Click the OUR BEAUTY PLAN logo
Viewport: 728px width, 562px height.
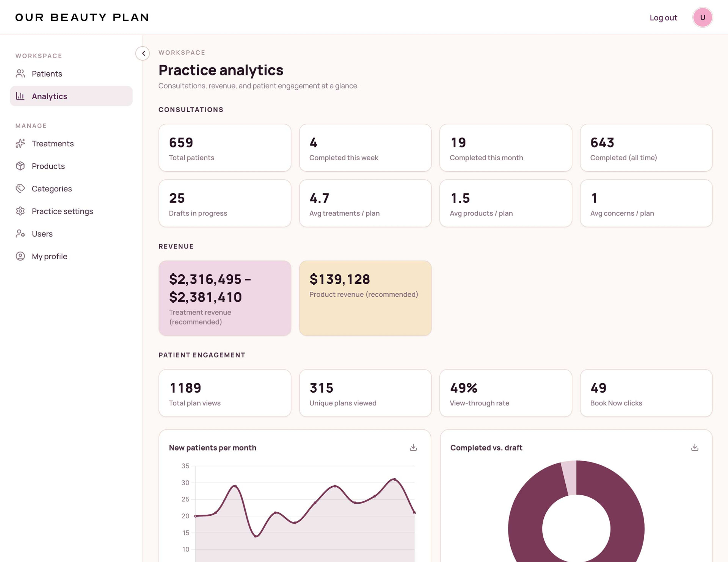(82, 17)
